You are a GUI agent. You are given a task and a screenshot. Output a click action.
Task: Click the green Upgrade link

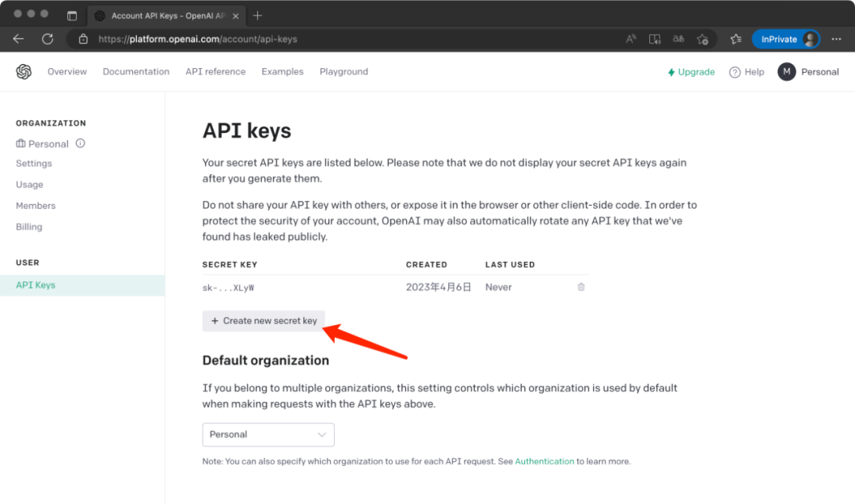[691, 72]
